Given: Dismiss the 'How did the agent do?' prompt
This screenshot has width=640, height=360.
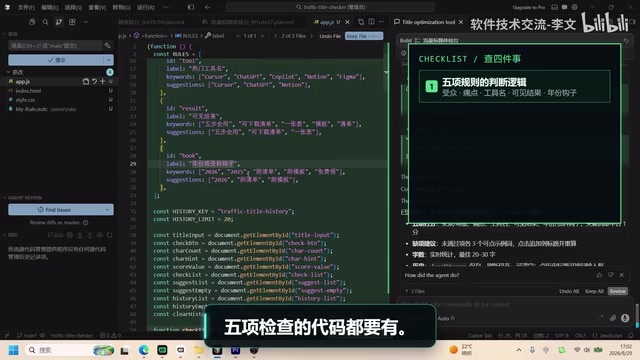Looking at the screenshot, I should (622, 275).
